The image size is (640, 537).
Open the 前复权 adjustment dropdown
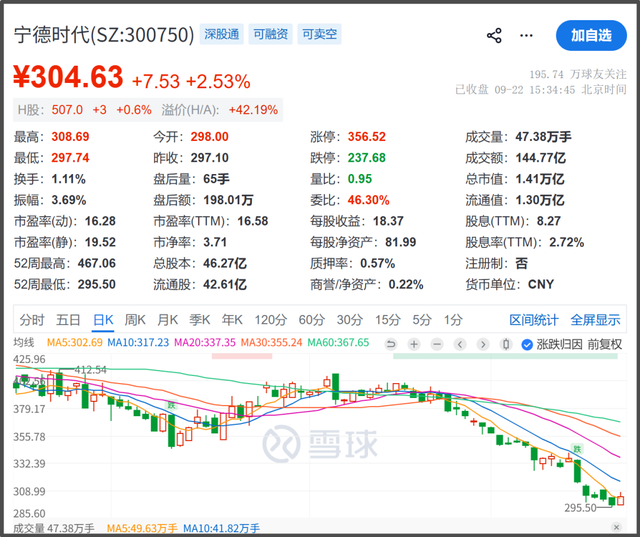(604, 344)
